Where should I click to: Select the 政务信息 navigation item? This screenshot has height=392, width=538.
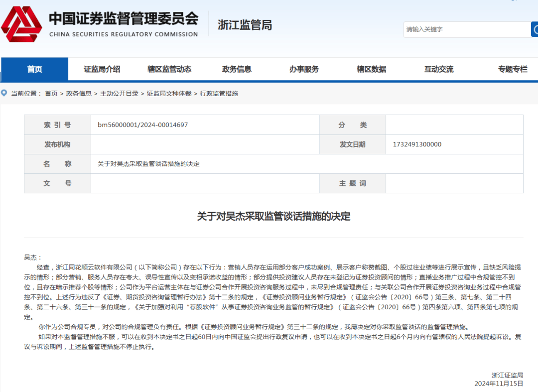[x=237, y=69]
